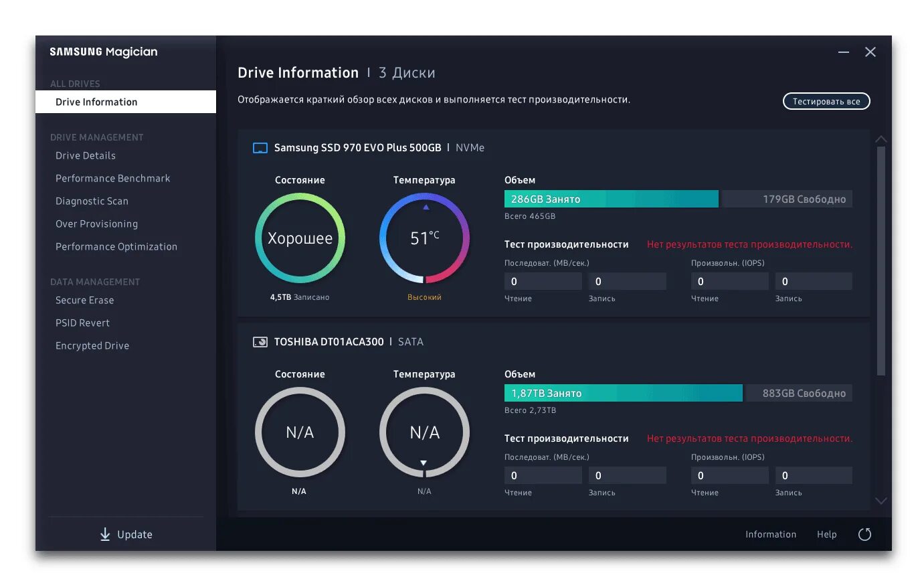Click the TOSHIBA DT01ACA300 hard drive icon
The image size is (924, 583).
click(x=260, y=342)
